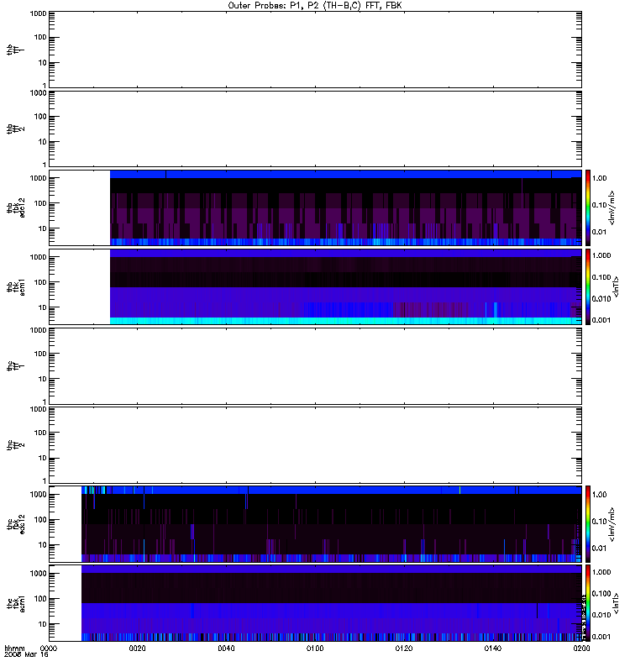The width and height of the screenshot is (630, 672).
Task: Select the thc fbk edc12 color bar
Action: (588, 523)
